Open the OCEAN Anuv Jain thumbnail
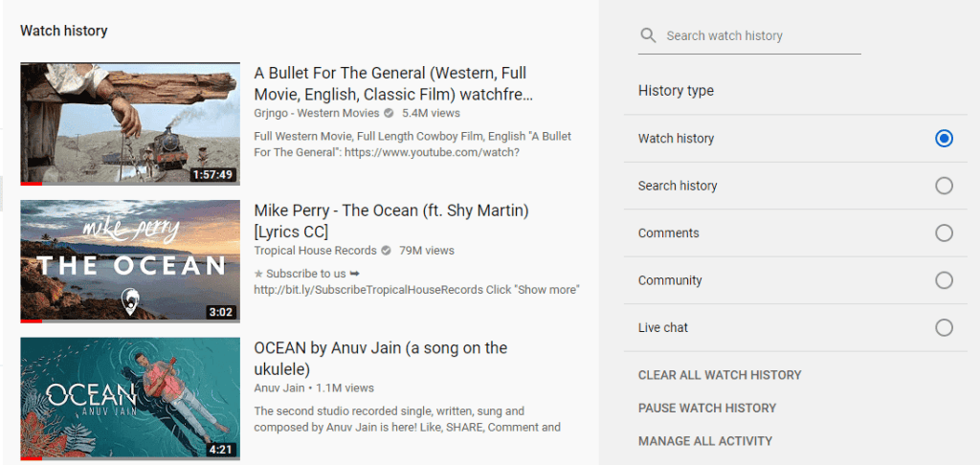Screen dimensions: 980x465 130,398
